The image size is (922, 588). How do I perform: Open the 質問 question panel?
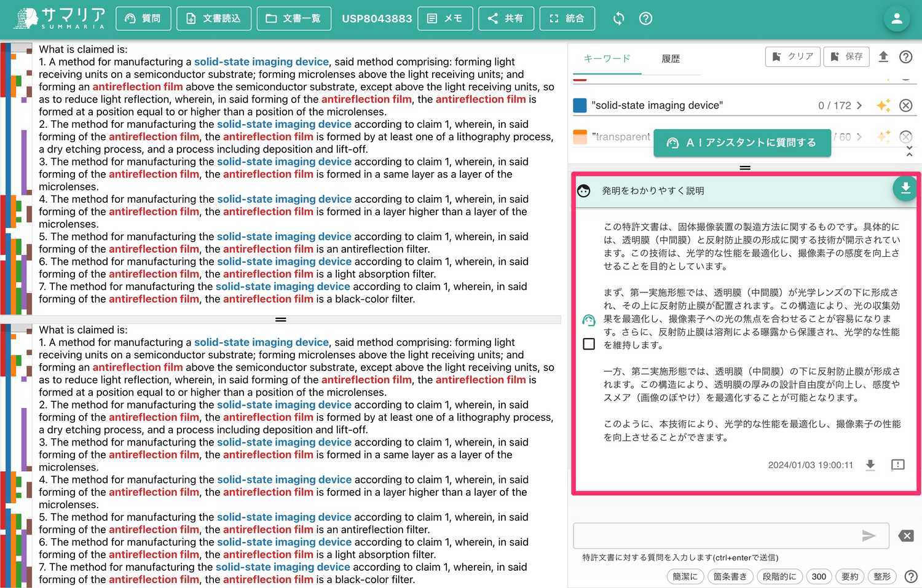tap(143, 18)
